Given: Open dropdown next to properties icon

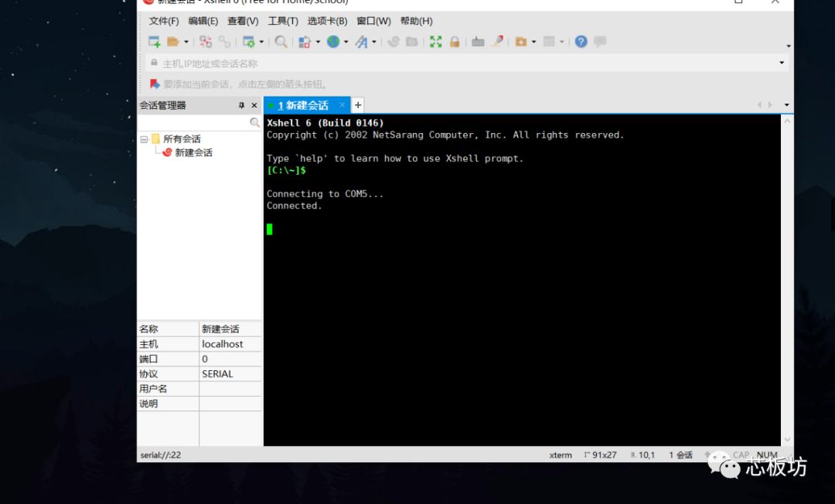Looking at the screenshot, I should [261, 42].
